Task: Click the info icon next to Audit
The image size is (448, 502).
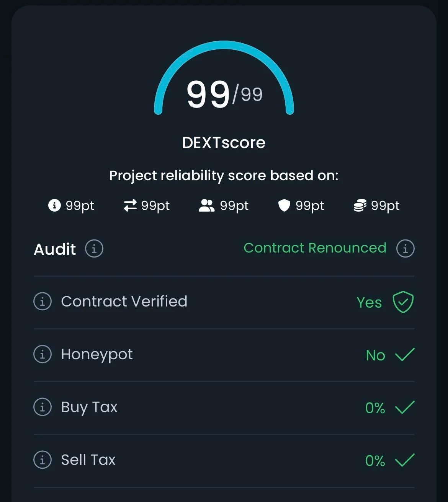Action: (x=94, y=249)
